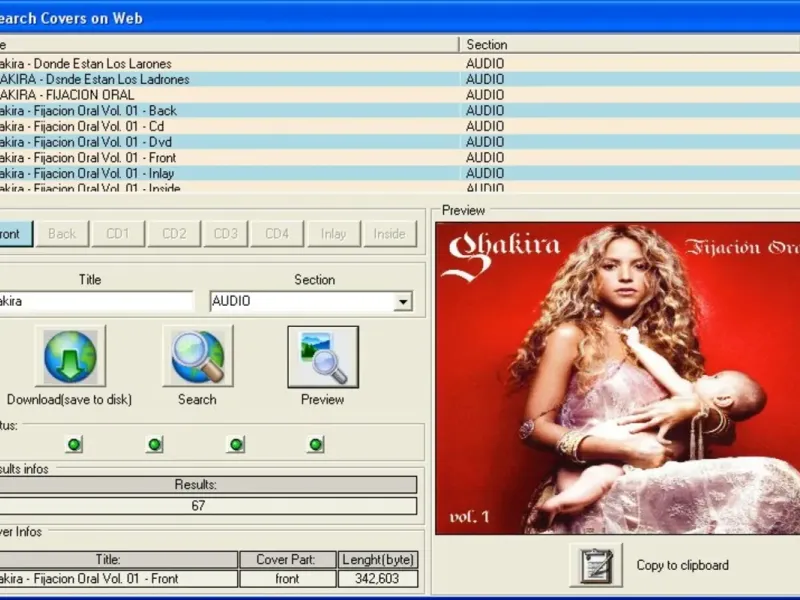The image size is (800, 600).
Task: Select row Fijacion Oral Vol. 01 - Back
Action: pyautogui.click(x=400, y=111)
